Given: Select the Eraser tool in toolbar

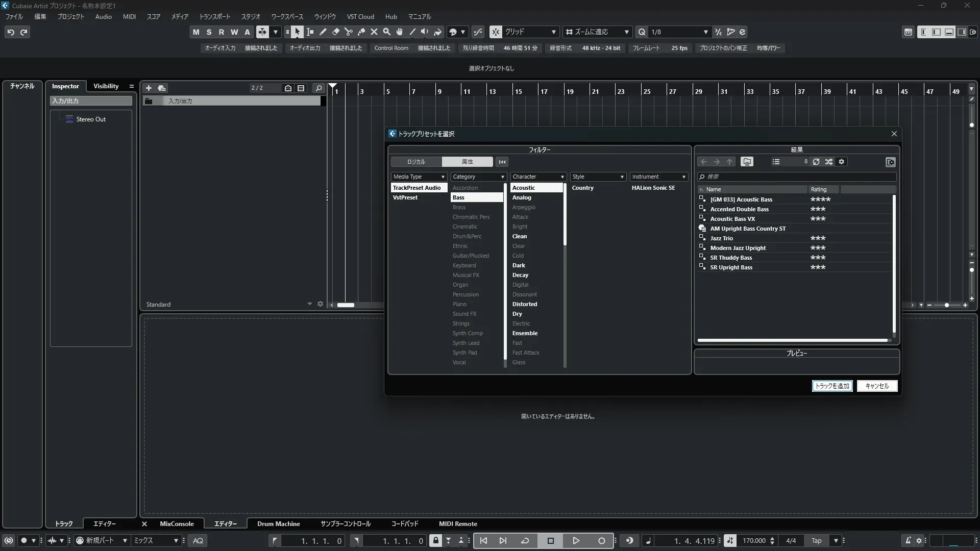Looking at the screenshot, I should click(x=336, y=32).
